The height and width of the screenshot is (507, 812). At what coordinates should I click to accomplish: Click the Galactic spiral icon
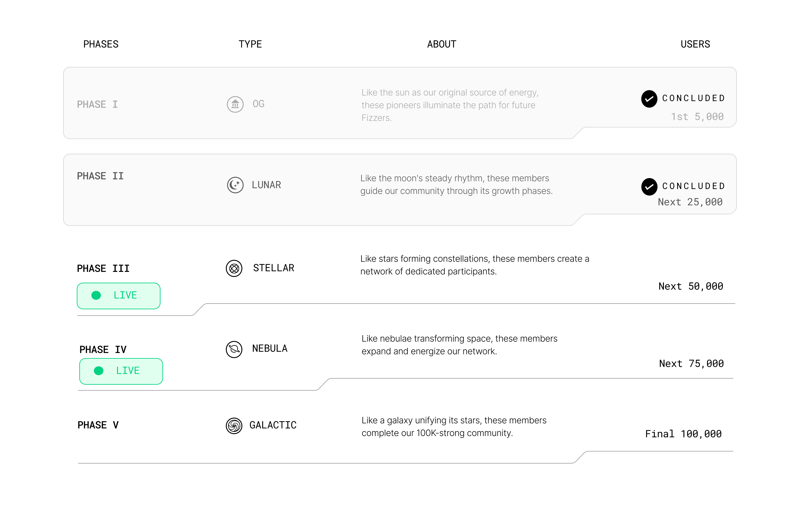pos(234,426)
